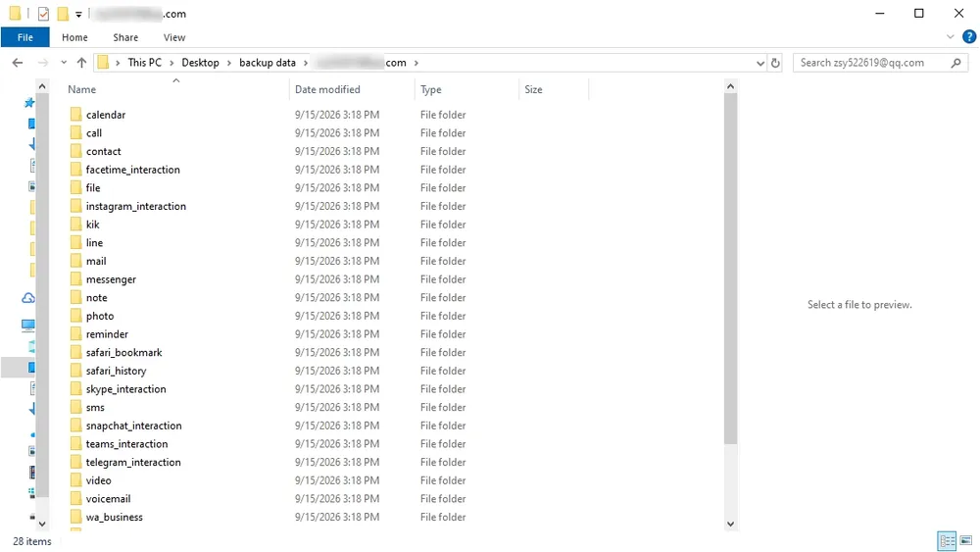Go back with the Back arrow
Image resolution: width=980 pixels, height=552 pixels.
(x=18, y=63)
